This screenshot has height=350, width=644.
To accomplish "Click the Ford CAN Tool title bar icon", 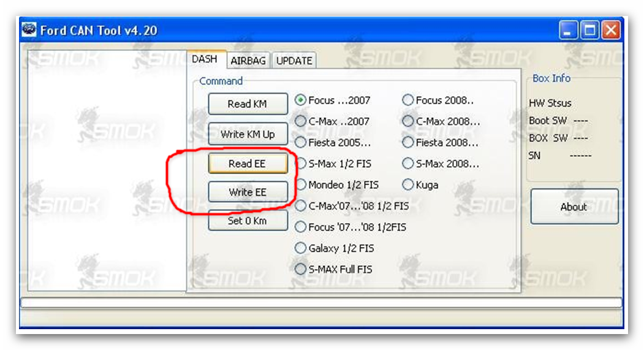I will [x=29, y=30].
